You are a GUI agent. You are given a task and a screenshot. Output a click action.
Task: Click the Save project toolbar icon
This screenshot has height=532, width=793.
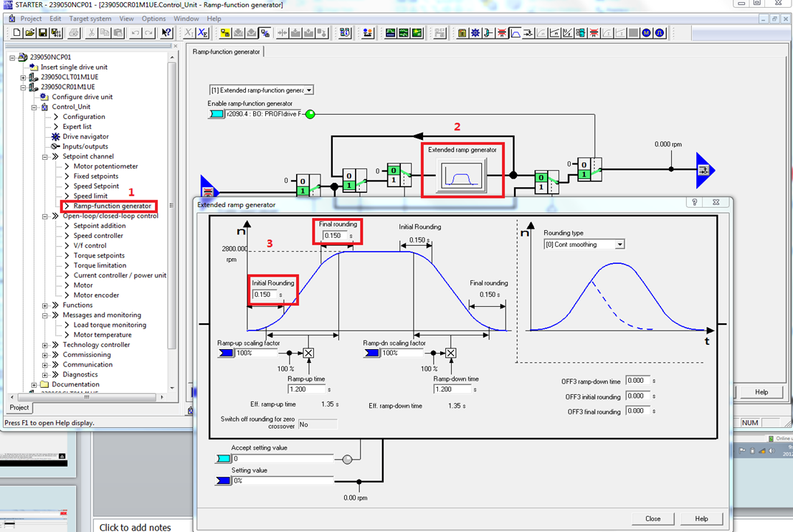[42, 33]
